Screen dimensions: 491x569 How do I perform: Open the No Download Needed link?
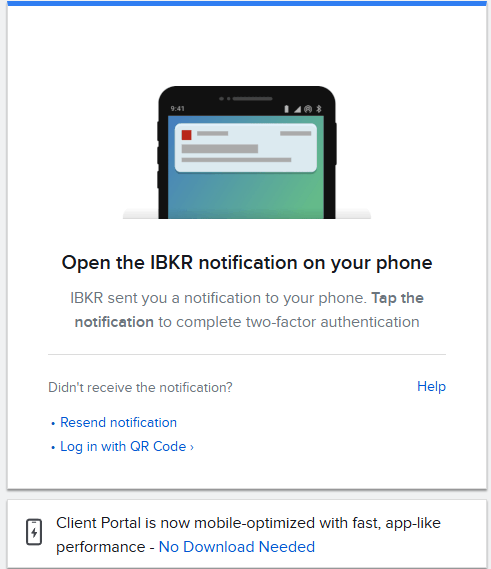(237, 547)
